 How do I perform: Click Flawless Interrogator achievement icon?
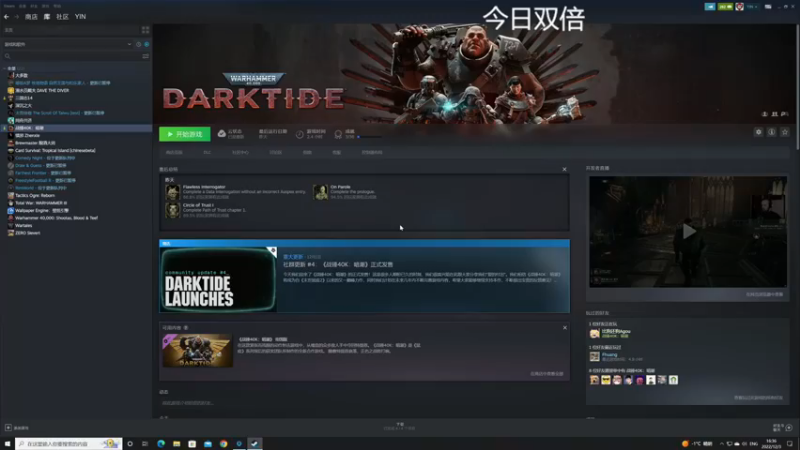pos(172,192)
